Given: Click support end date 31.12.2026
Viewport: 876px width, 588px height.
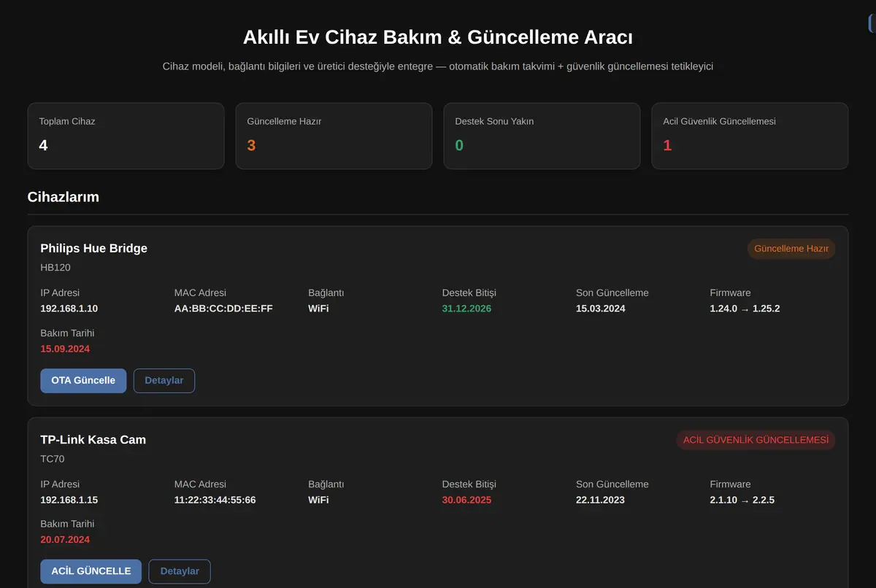Looking at the screenshot, I should (466, 309).
